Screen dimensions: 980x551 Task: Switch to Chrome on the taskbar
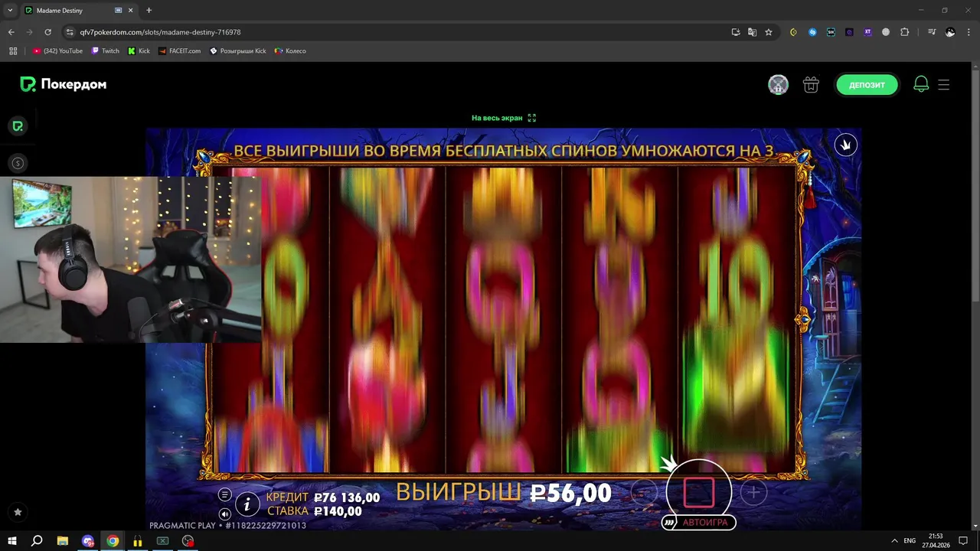(113, 541)
